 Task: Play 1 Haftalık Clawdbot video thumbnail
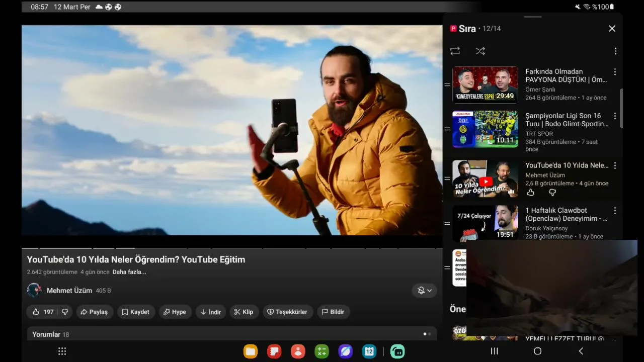pos(485,223)
